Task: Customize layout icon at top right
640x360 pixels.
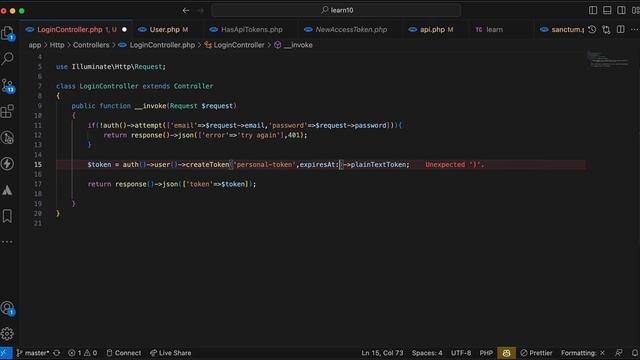Action: point(636,10)
